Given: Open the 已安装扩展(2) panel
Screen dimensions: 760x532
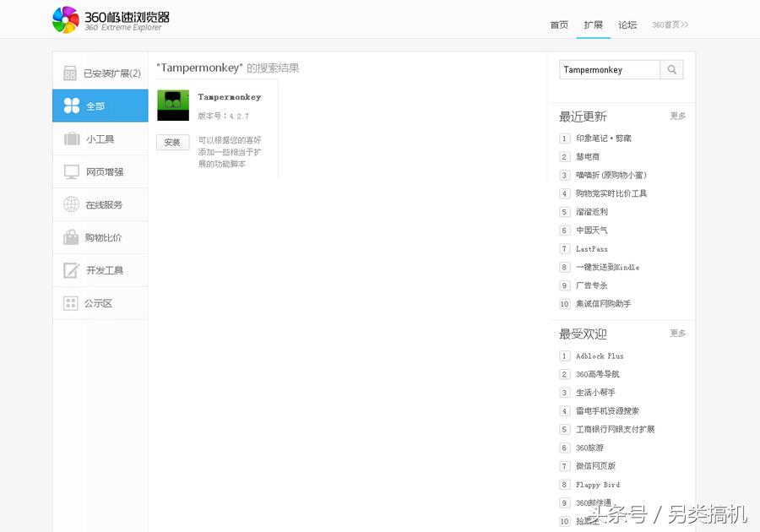Looking at the screenshot, I should [111, 73].
